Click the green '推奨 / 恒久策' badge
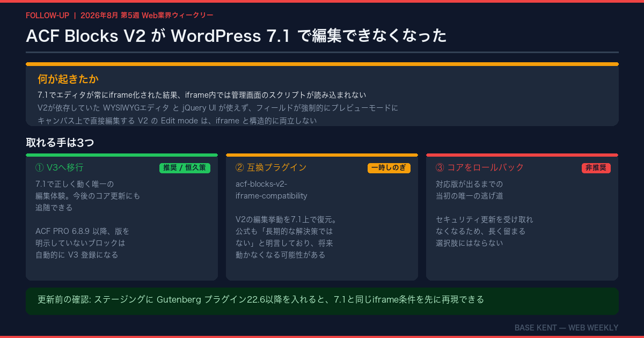The height and width of the screenshot is (338, 644). click(185, 168)
